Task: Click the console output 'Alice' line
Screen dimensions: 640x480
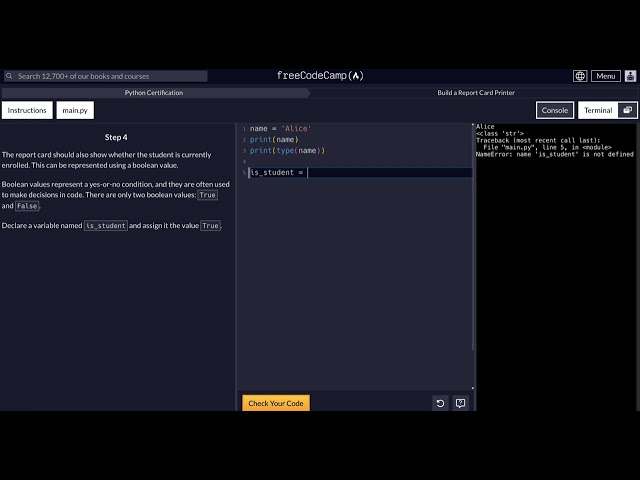Action: 485,127
